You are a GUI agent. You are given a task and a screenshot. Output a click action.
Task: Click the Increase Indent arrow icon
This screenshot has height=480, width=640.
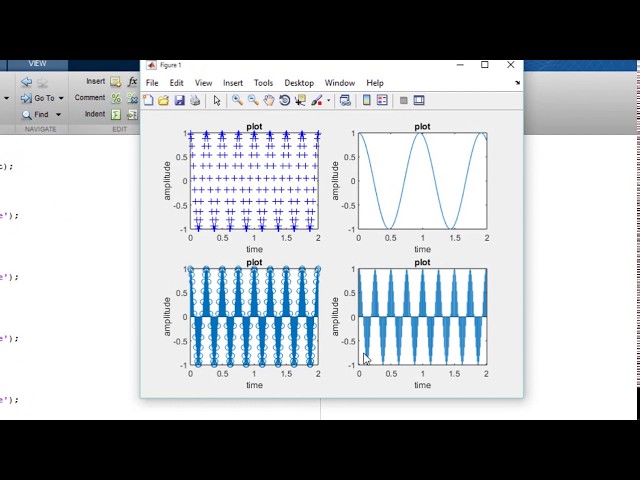(x=133, y=115)
